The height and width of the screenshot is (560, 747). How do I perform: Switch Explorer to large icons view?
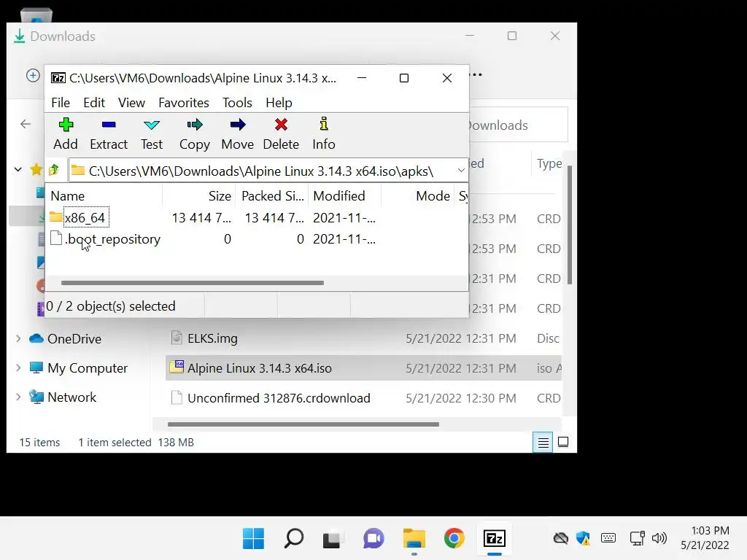(563, 443)
